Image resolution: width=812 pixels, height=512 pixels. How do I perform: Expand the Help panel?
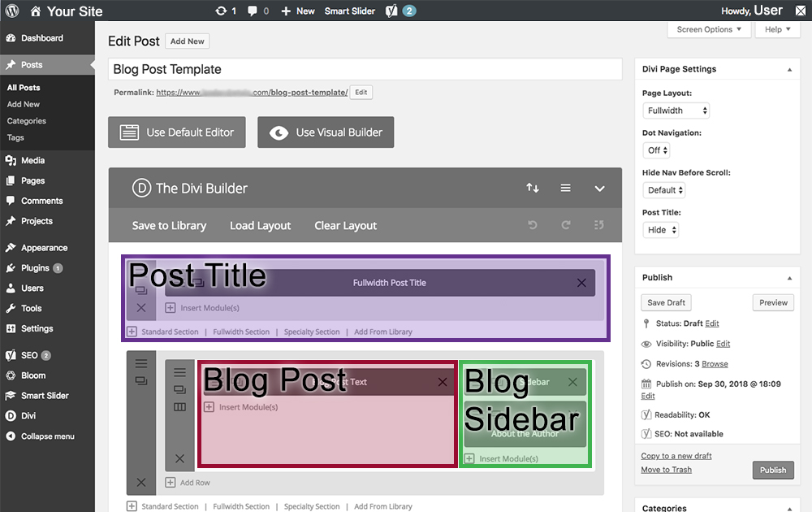click(x=778, y=29)
